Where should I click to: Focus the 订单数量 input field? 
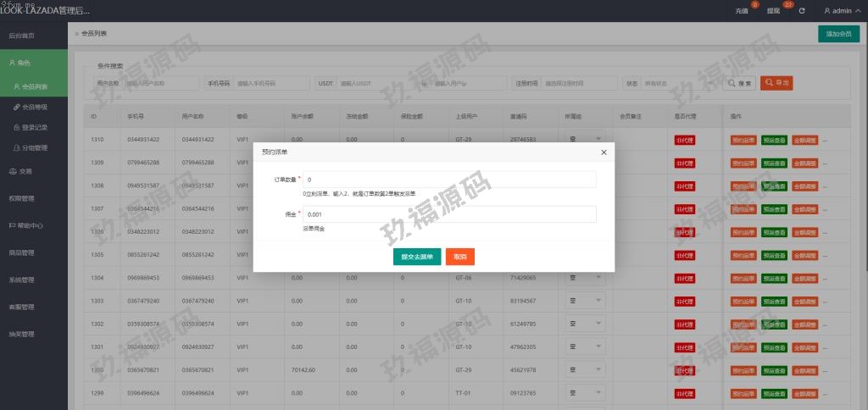pos(449,180)
